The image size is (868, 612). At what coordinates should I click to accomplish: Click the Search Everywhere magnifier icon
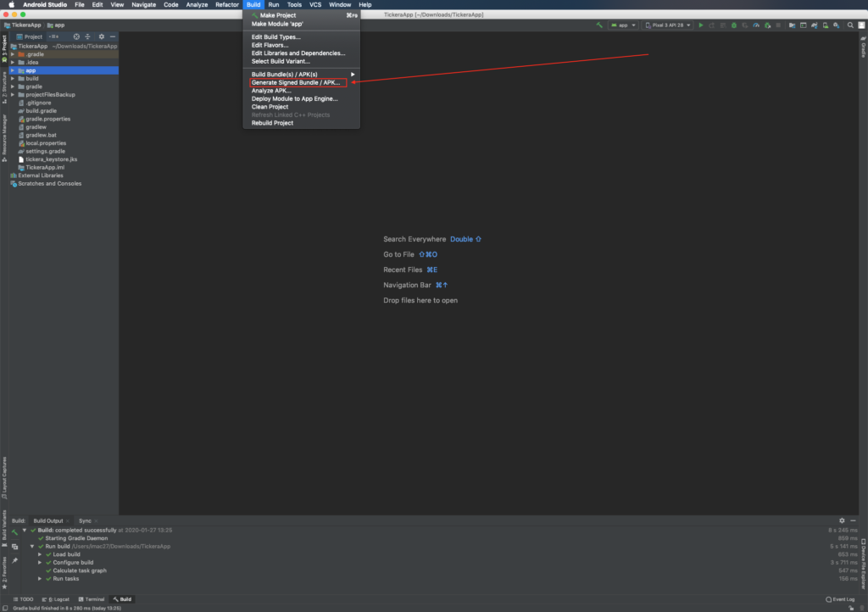(x=850, y=25)
